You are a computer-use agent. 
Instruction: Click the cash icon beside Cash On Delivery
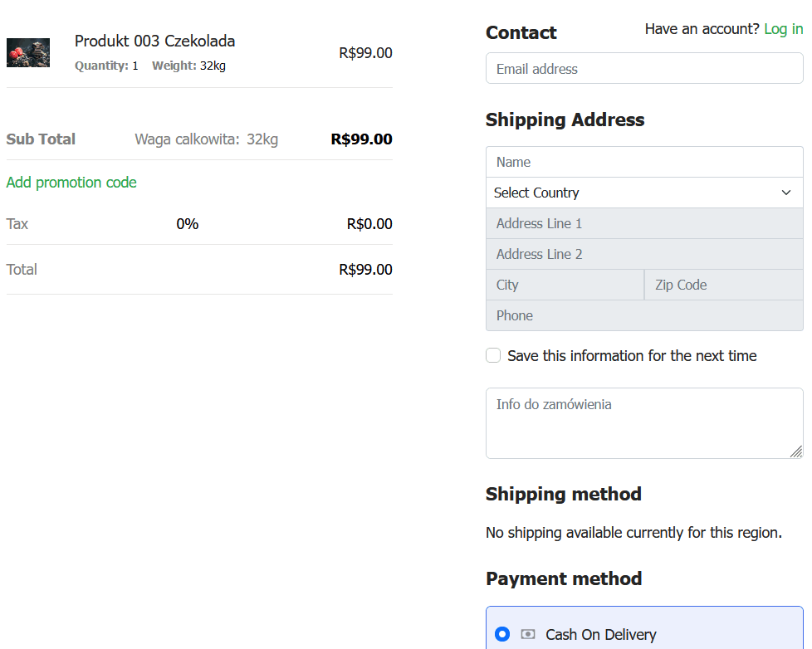[x=528, y=634]
